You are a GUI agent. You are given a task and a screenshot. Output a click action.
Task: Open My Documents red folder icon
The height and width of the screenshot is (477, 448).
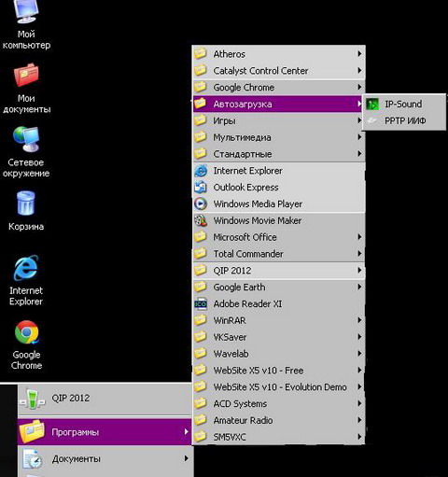pos(26,75)
